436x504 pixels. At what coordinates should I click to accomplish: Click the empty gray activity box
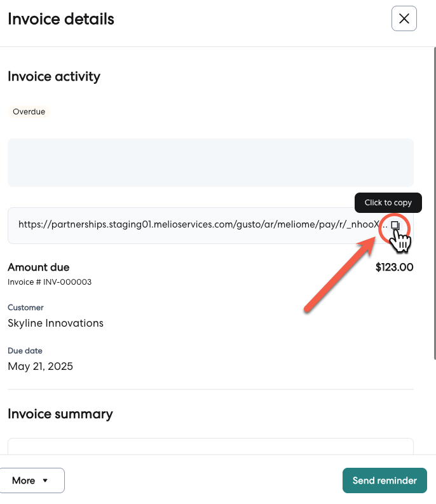(210, 163)
